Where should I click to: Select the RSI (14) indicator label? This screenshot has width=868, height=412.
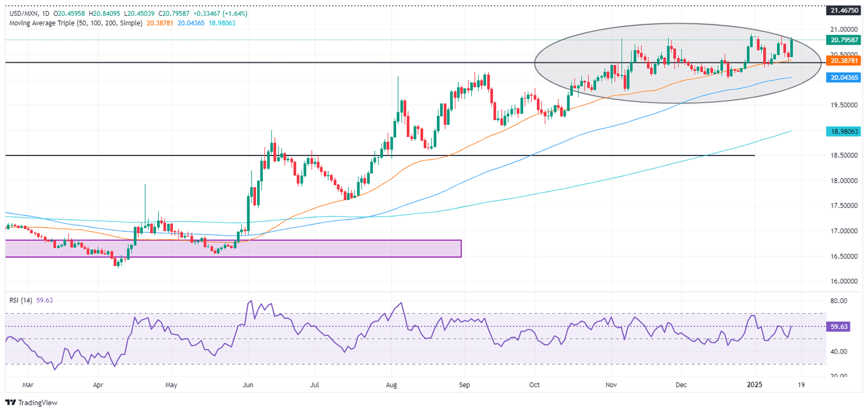(20, 300)
